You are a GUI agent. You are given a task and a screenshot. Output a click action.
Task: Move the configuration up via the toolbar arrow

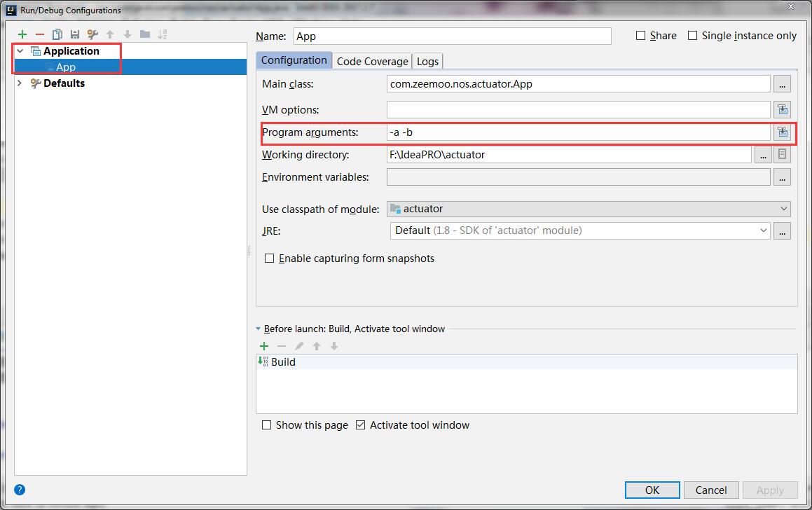110,35
